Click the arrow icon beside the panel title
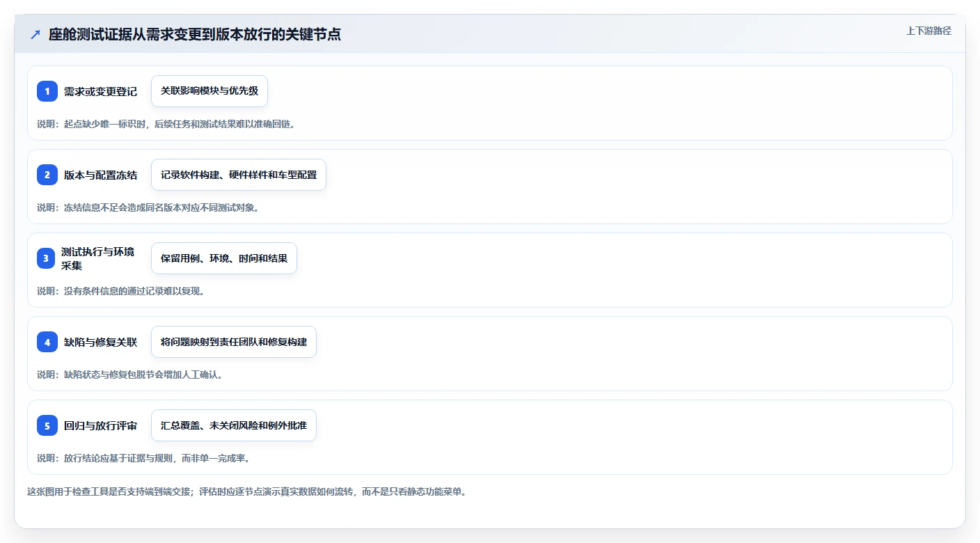 pos(35,35)
